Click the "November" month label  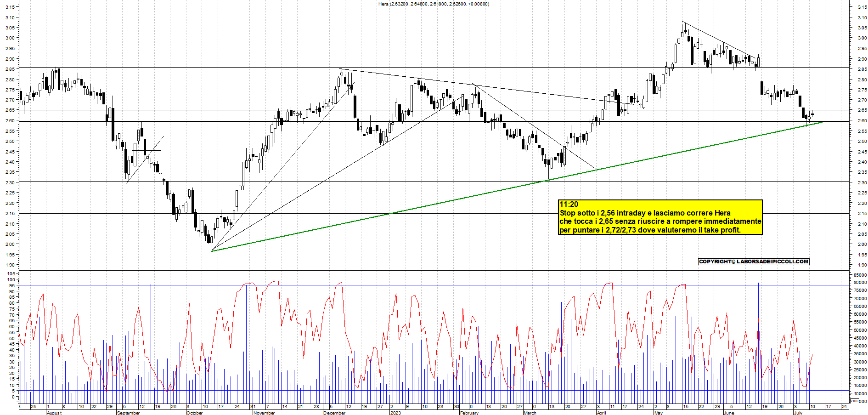click(264, 413)
